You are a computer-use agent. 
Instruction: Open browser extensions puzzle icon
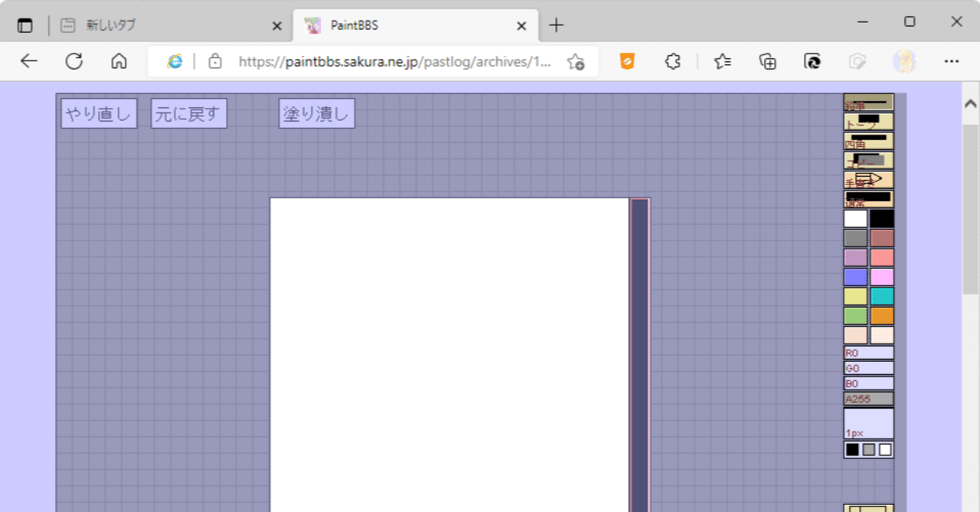(x=672, y=62)
